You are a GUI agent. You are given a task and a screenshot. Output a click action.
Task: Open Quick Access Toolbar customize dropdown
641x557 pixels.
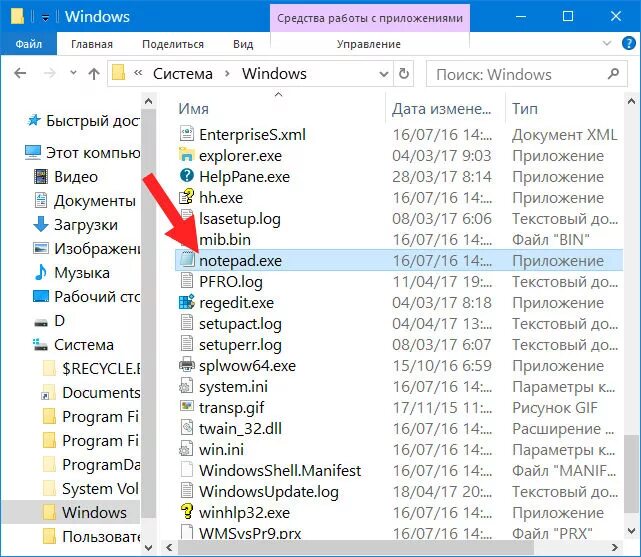point(45,17)
